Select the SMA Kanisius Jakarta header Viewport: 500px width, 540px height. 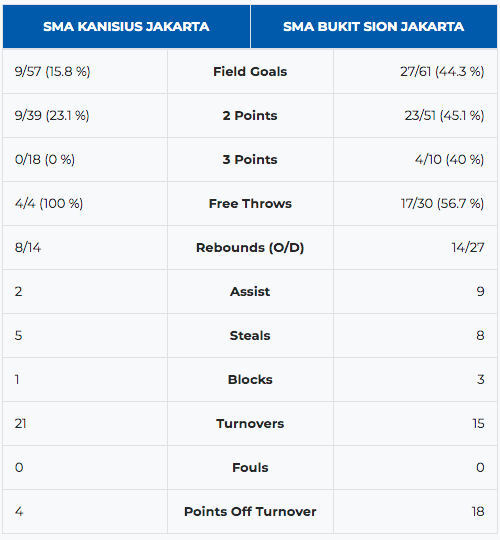[x=126, y=27]
